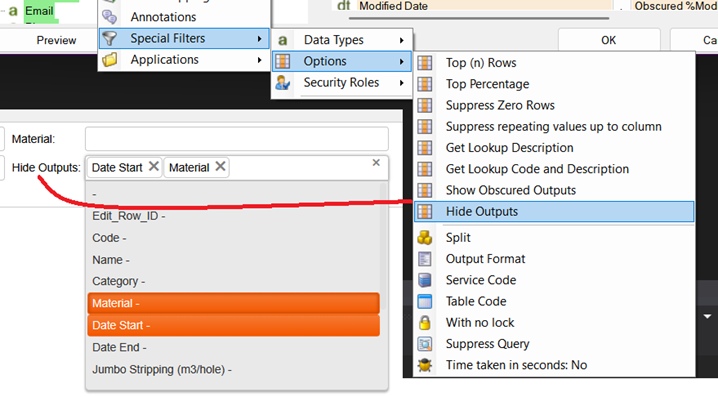Click the Suppress Query icon
This screenshot has height=397, width=718.
coord(424,344)
